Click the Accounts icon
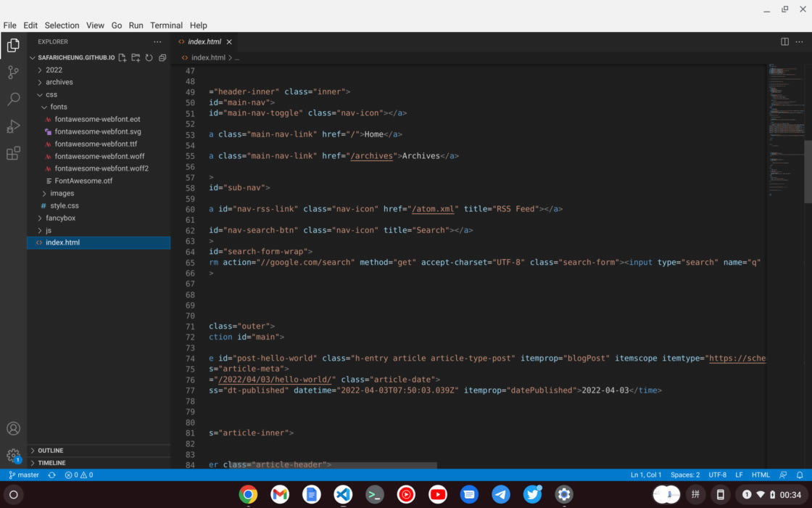The image size is (812, 508). coord(13,429)
